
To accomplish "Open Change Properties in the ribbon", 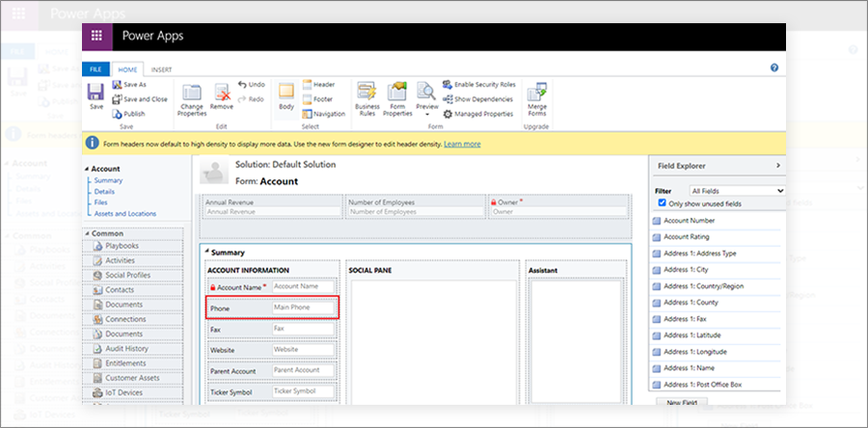I will click(x=192, y=93).
